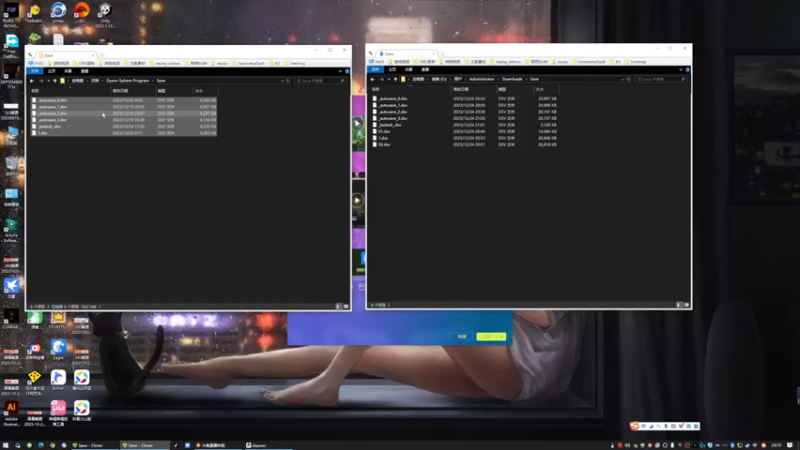
Task: Open a new tab in the left Clover window
Action: coord(102,55)
